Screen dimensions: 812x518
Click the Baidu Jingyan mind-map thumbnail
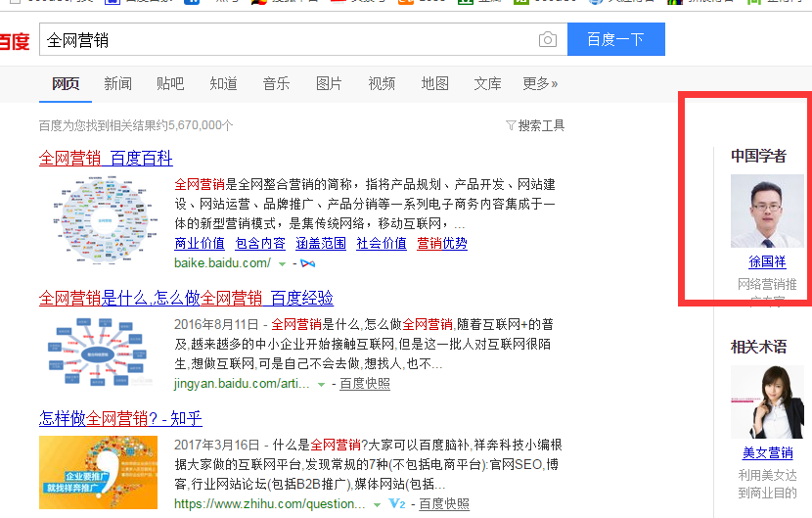coord(98,353)
